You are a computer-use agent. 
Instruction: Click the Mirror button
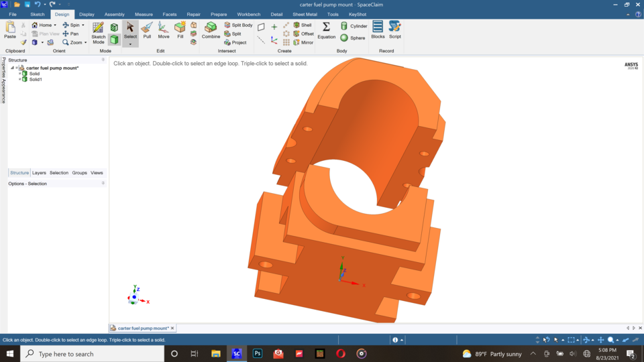click(x=303, y=42)
